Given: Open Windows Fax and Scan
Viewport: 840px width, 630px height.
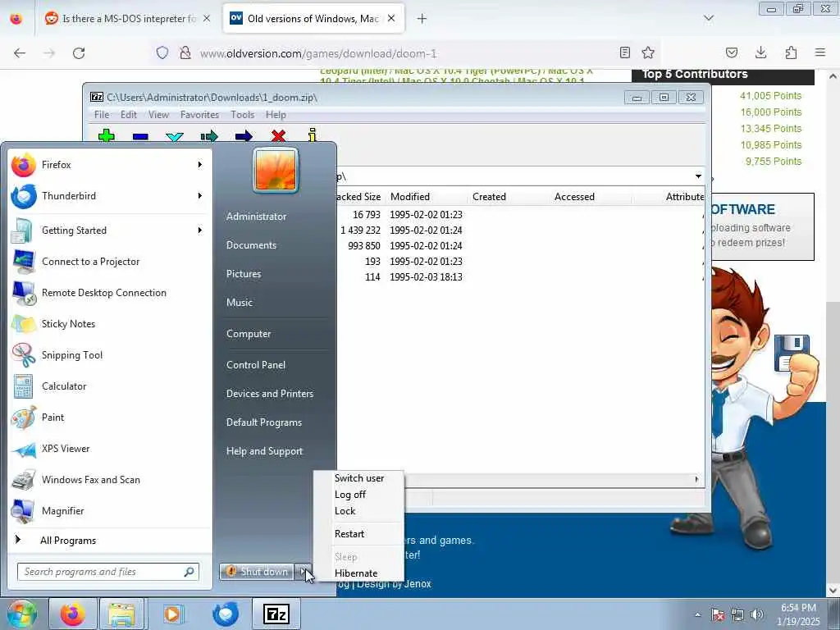Looking at the screenshot, I should pyautogui.click(x=109, y=479).
